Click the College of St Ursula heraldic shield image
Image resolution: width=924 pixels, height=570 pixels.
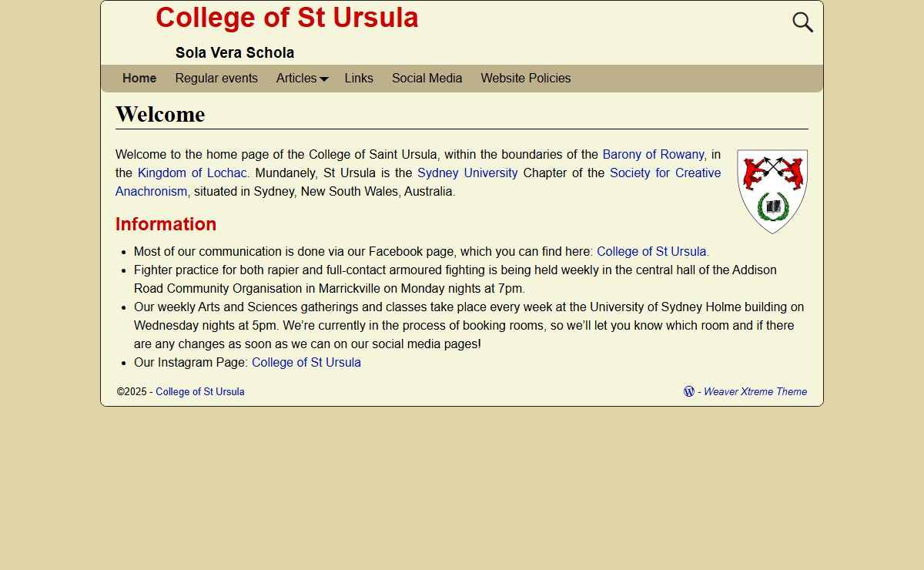tap(772, 192)
